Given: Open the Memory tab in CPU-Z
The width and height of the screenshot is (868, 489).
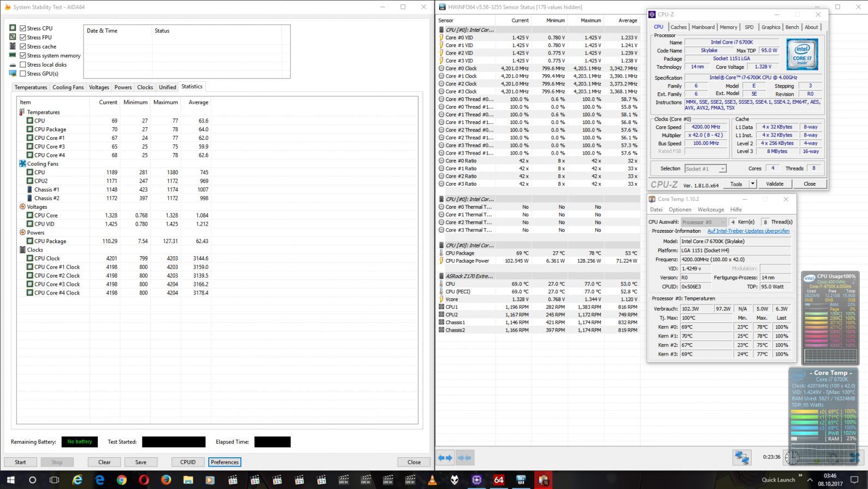Looking at the screenshot, I should pos(728,27).
